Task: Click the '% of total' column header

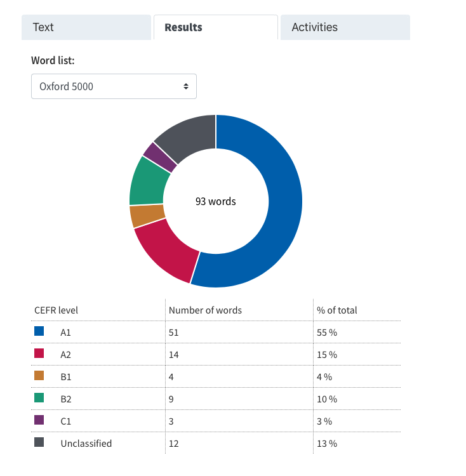Action: point(337,310)
